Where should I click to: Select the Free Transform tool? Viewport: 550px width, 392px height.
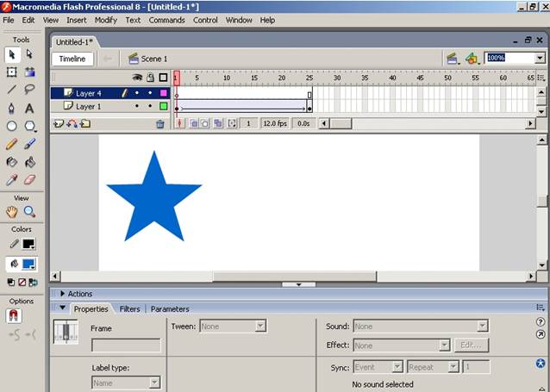tap(12, 72)
